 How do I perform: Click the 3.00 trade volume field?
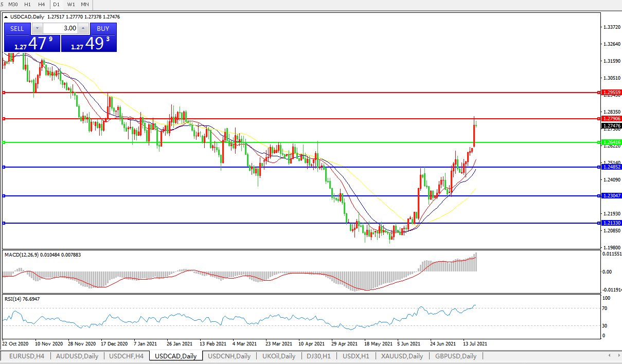click(60, 29)
